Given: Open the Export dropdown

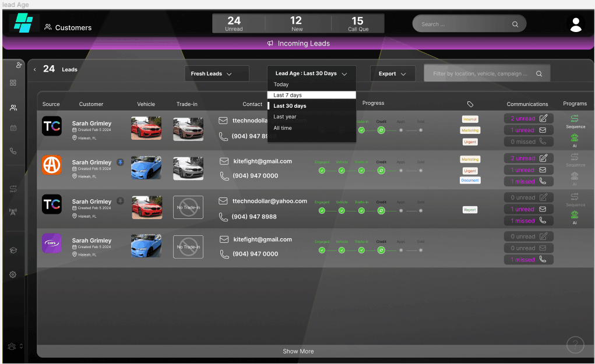Looking at the screenshot, I should coord(392,74).
